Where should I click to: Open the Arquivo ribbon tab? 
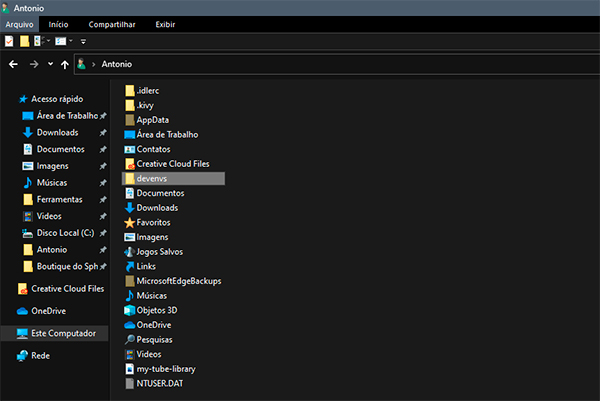coord(19,24)
